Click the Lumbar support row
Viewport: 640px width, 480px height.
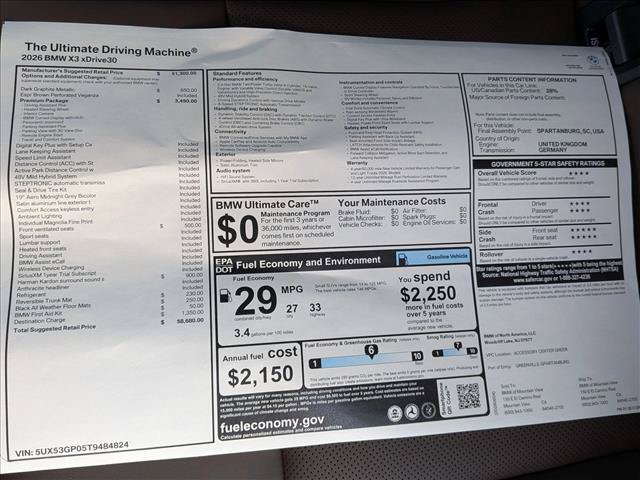[x=111, y=242]
